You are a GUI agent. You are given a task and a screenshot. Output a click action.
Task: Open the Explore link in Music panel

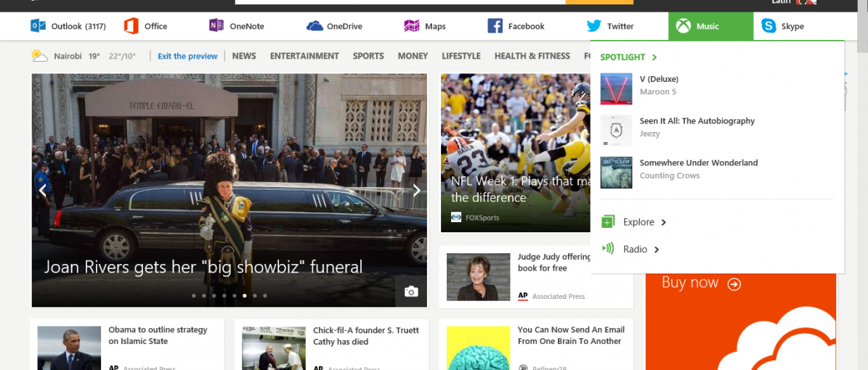(638, 222)
